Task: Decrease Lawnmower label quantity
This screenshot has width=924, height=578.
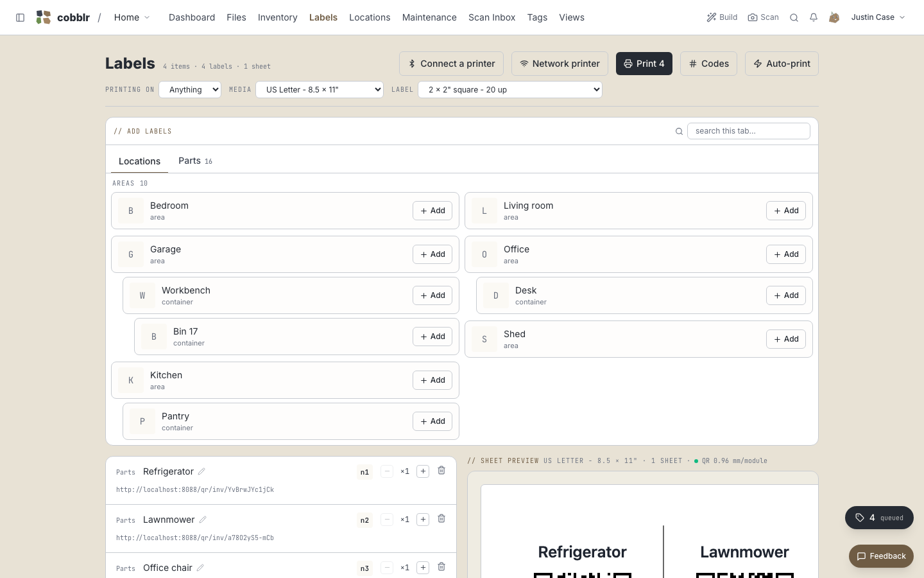Action: point(387,520)
